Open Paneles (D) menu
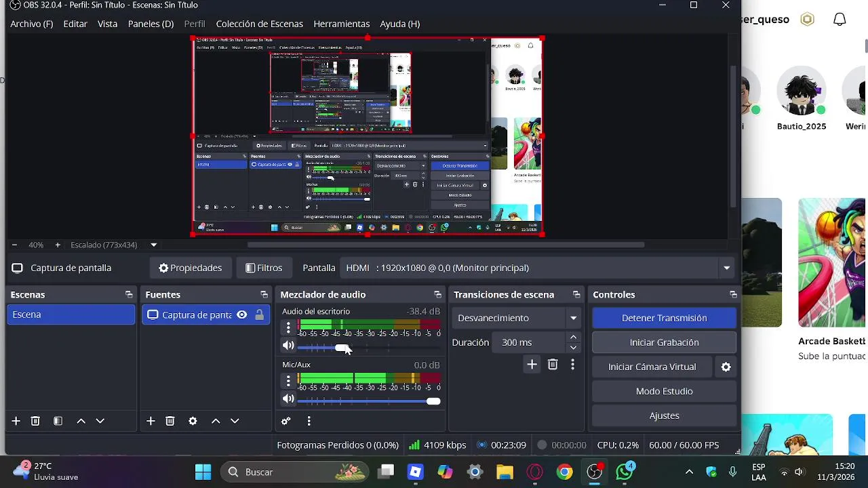This screenshot has width=868, height=488. [x=151, y=24]
